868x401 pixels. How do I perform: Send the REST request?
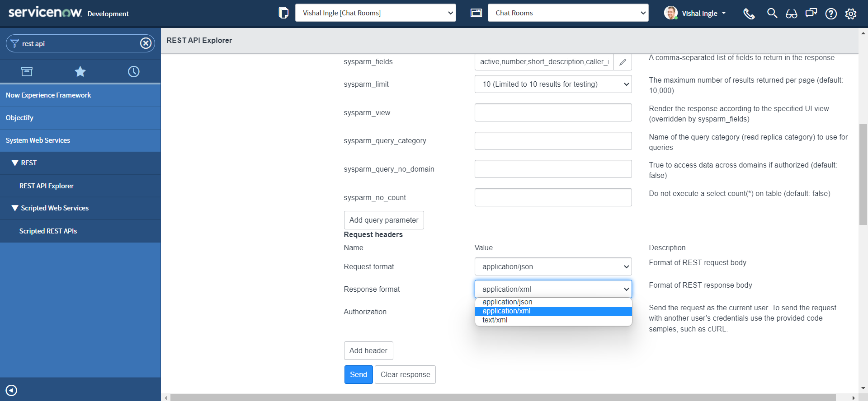pyautogui.click(x=359, y=374)
